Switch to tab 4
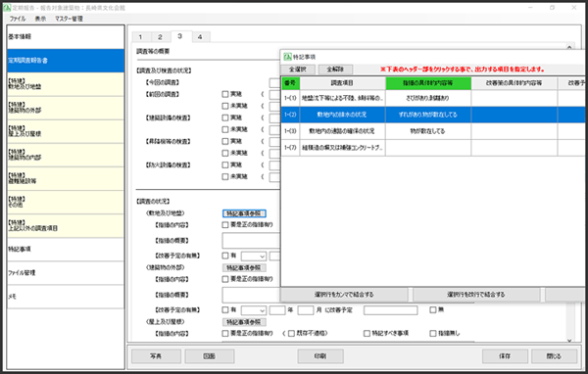The image size is (588, 374). (200, 37)
